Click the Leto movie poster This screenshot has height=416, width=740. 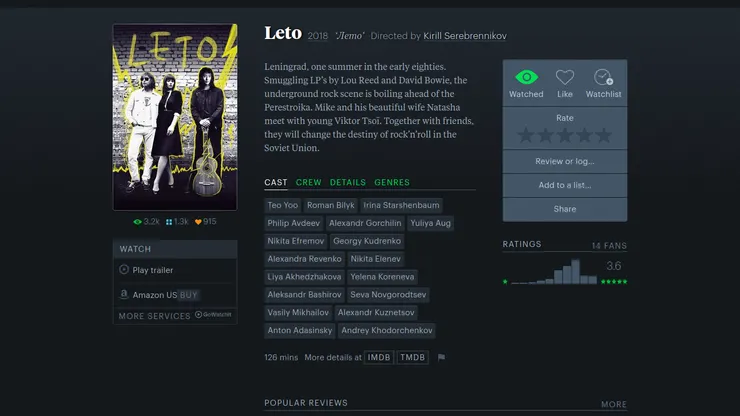175,117
